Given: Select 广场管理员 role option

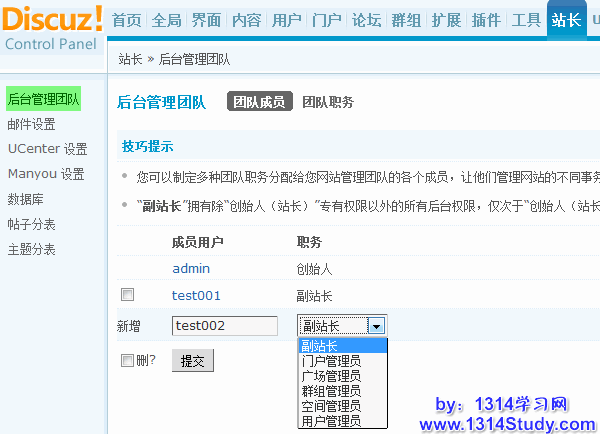Looking at the screenshot, I should click(x=331, y=376).
